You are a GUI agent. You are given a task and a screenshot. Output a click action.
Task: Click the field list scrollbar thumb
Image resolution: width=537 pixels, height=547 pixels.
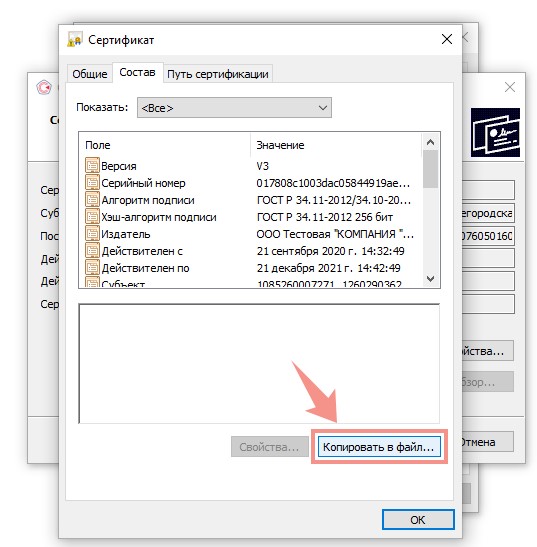coord(431,169)
